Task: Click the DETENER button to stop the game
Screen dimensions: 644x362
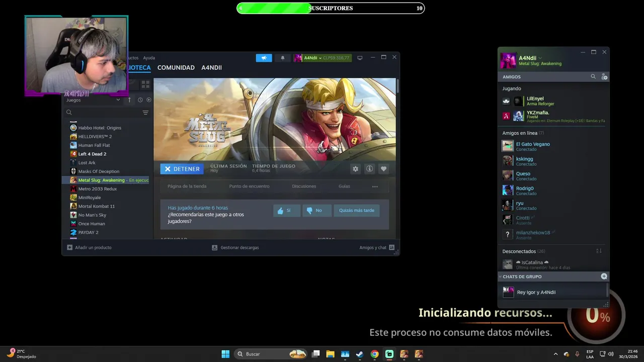Action: (x=182, y=169)
